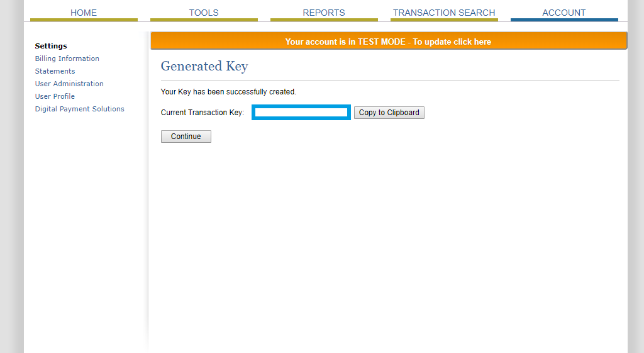Focus the Current Transaction Key field

coord(301,113)
